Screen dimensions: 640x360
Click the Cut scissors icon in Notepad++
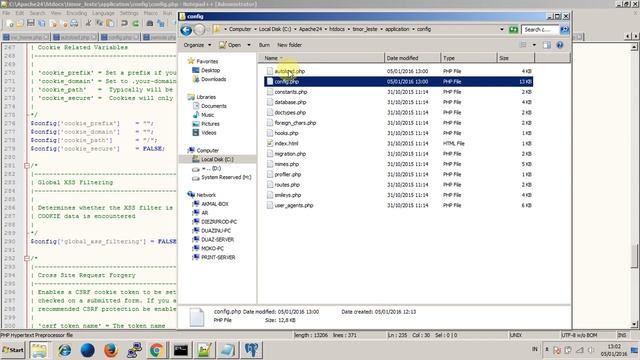coord(88,24)
